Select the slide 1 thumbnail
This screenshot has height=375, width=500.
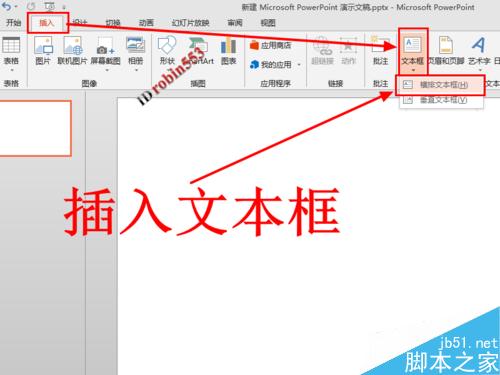point(35,128)
